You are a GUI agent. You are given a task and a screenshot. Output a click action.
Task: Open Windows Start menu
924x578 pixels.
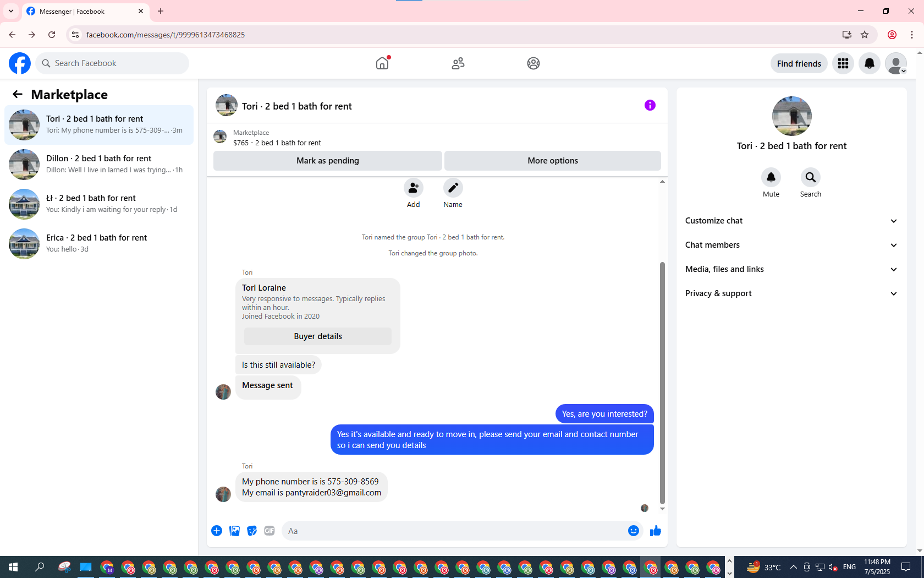click(x=13, y=567)
